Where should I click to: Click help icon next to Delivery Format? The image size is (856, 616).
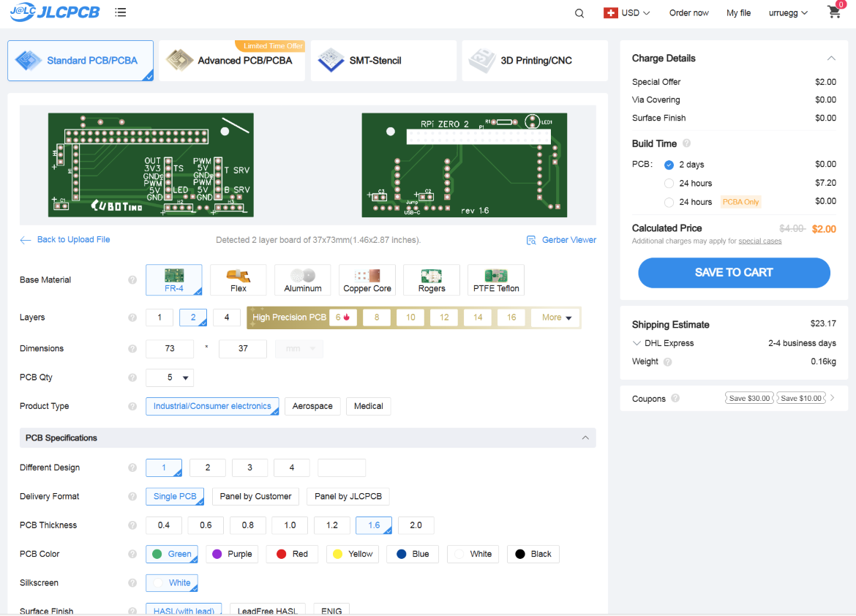click(132, 497)
